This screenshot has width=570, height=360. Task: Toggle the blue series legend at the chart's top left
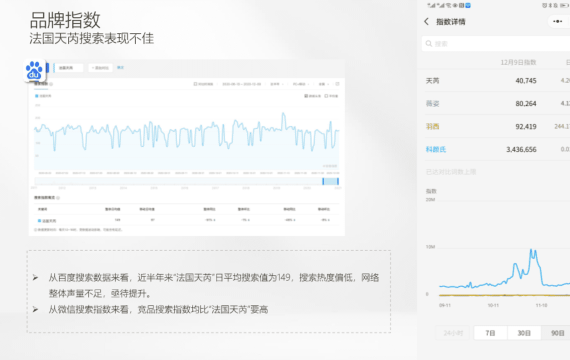tap(43, 96)
